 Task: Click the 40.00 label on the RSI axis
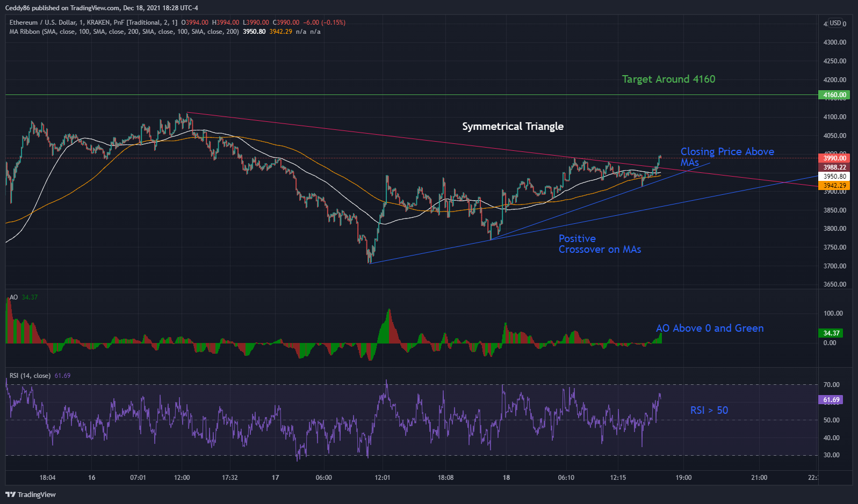tap(831, 438)
